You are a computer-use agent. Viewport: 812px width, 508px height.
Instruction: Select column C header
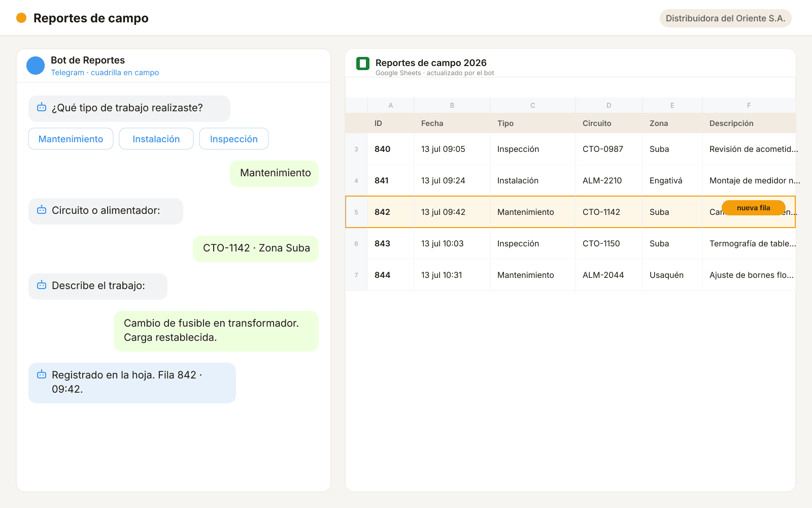[x=533, y=105]
